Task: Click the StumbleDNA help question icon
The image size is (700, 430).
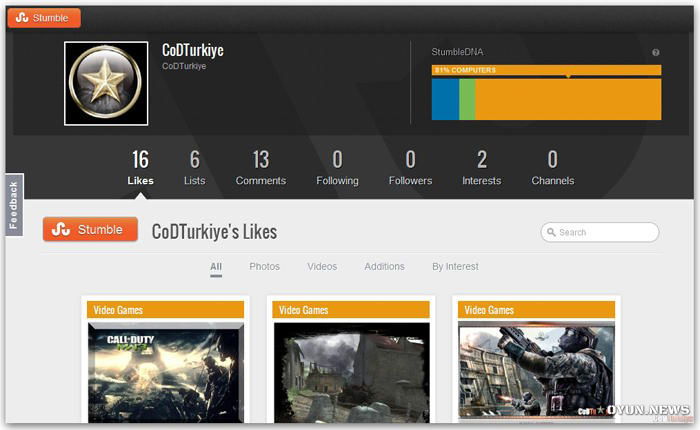Action: [x=655, y=52]
